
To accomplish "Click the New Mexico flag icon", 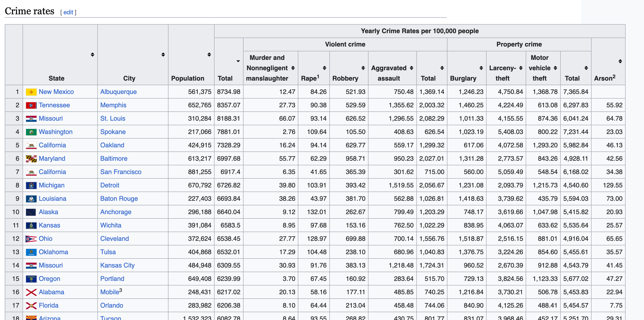I will [31, 92].
